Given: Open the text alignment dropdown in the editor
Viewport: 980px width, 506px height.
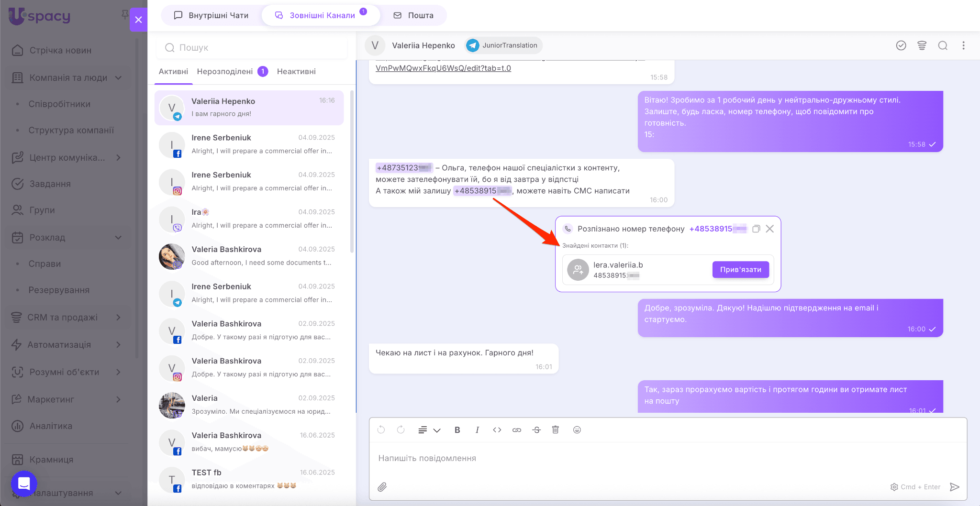Looking at the screenshot, I should coord(429,430).
